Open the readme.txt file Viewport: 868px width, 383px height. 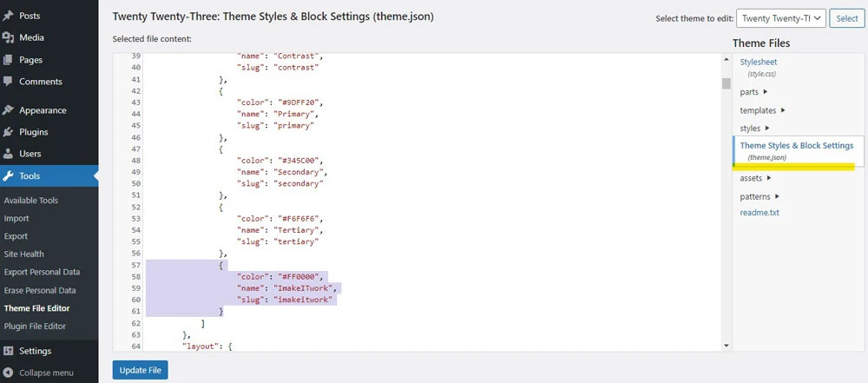point(759,212)
